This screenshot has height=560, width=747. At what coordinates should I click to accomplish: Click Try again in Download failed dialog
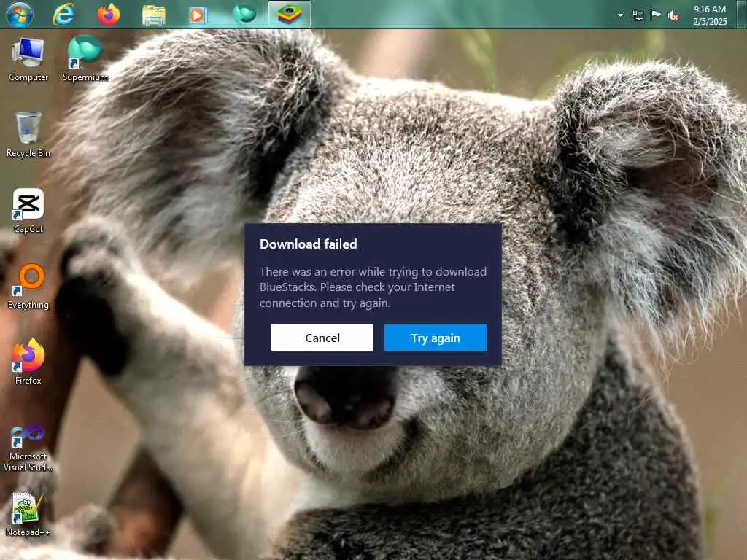[435, 338]
